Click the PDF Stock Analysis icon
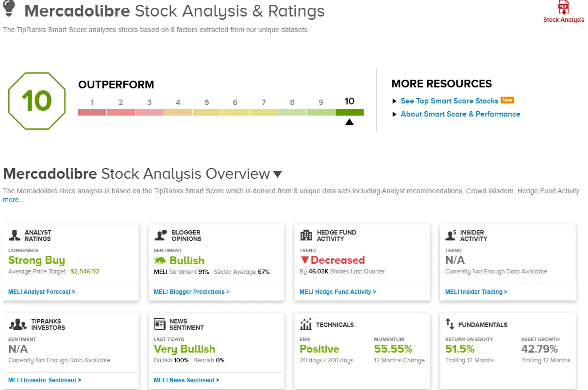 click(x=564, y=8)
